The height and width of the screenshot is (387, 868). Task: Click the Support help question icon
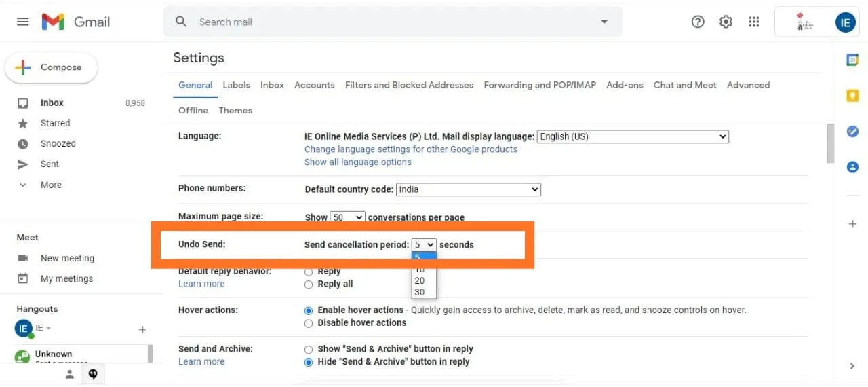point(698,22)
